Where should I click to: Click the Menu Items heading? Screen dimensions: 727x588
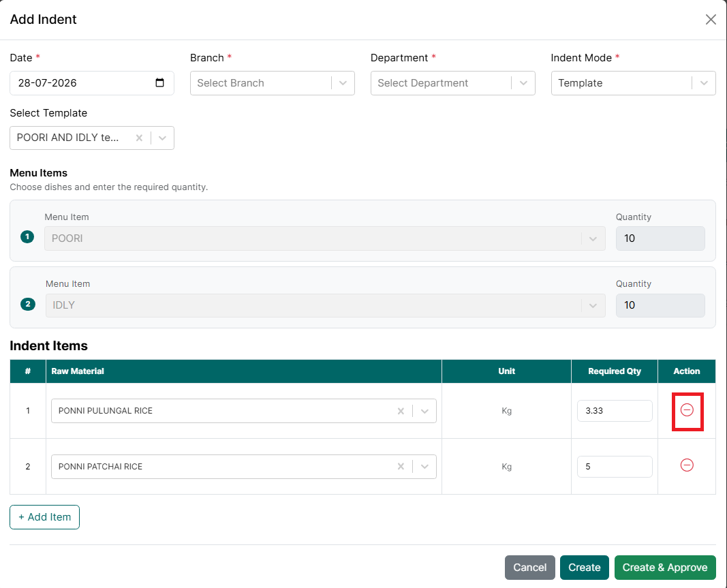tap(38, 173)
